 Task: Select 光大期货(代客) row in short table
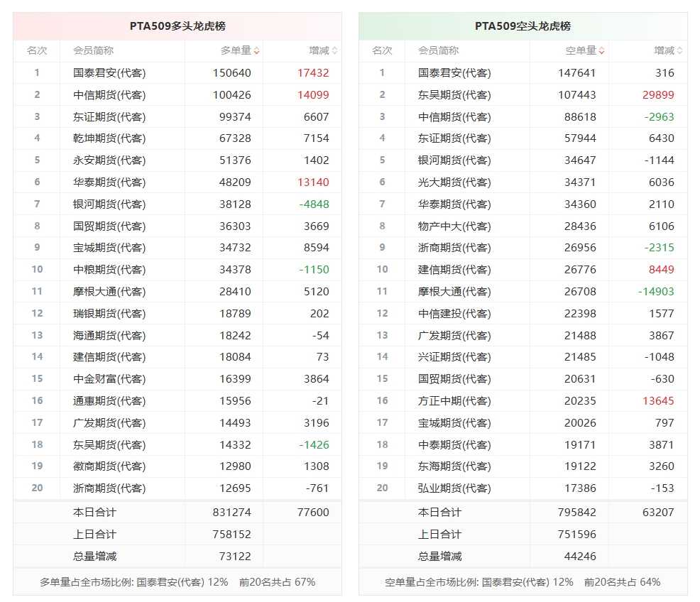coord(523,182)
